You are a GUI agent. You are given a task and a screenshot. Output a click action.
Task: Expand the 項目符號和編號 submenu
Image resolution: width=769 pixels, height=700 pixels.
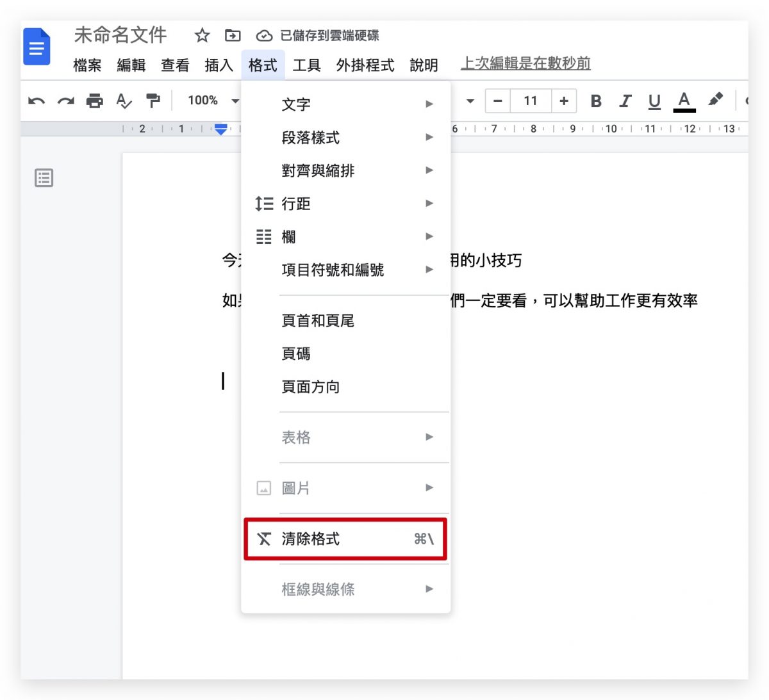click(346, 270)
